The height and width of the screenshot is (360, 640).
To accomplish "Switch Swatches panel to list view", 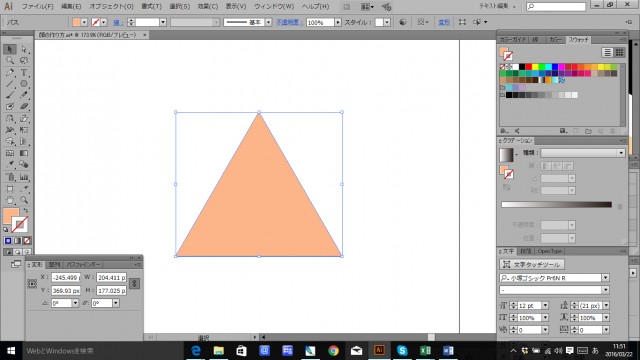I will pyautogui.click(x=607, y=52).
